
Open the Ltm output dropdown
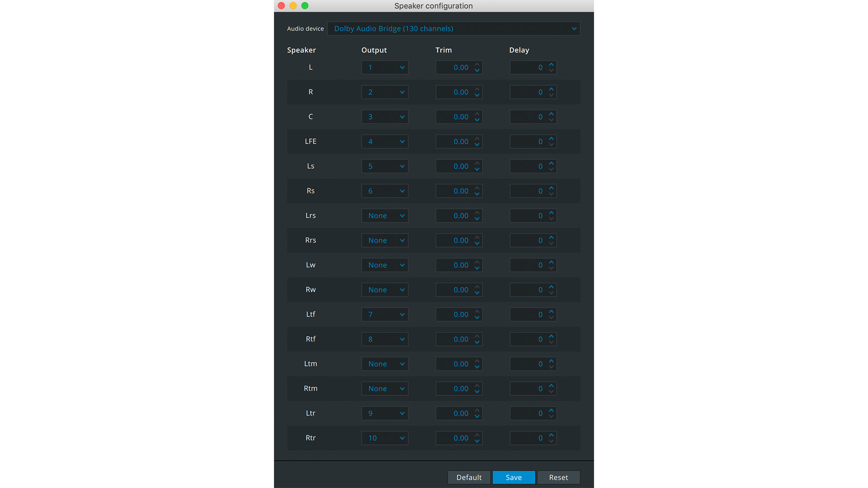(384, 364)
